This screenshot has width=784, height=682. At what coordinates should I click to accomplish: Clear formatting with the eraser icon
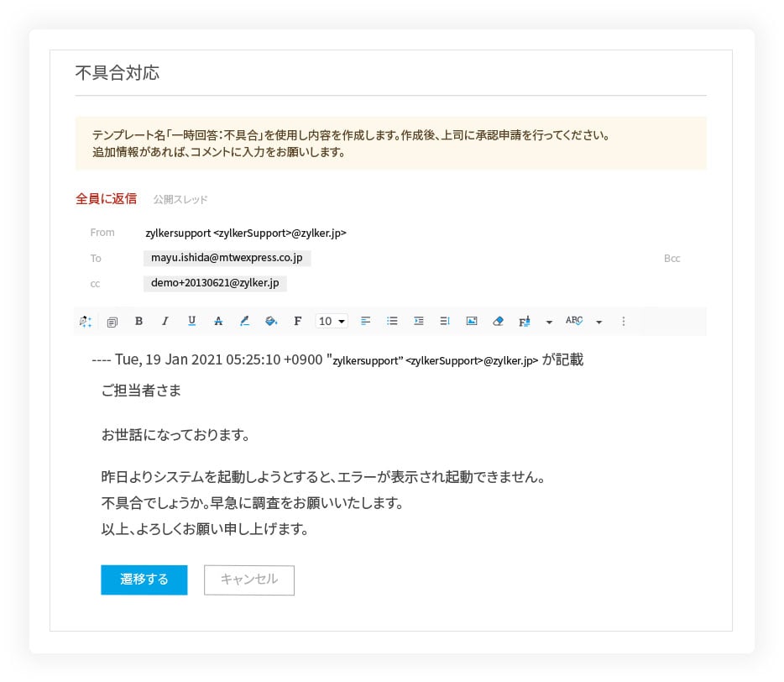(498, 321)
